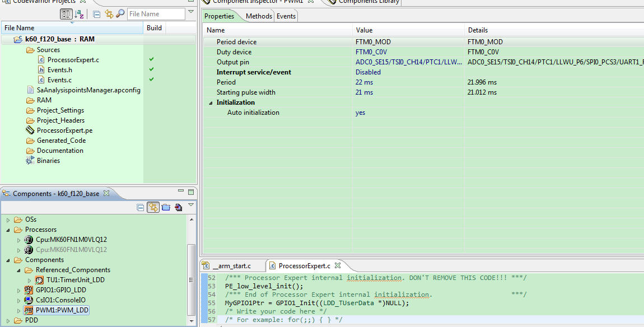Collapse all items in Components panel toolbar

(141, 208)
